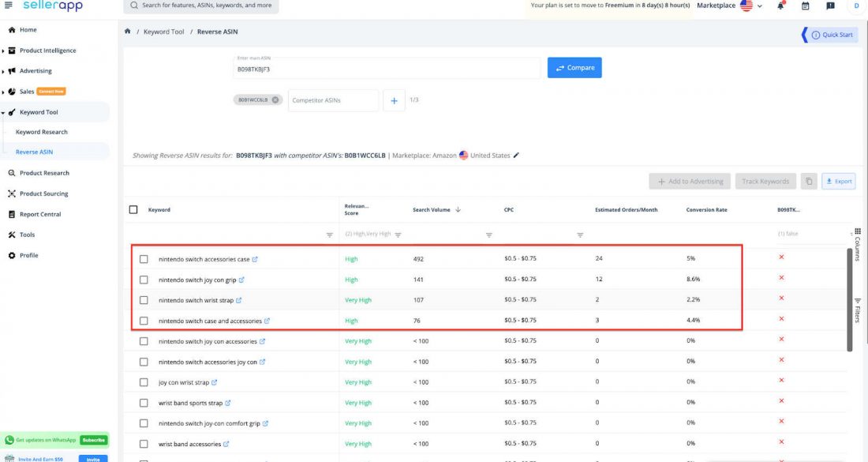This screenshot has width=868, height=462.
Task: Click the Invite button
Action: (x=93, y=459)
